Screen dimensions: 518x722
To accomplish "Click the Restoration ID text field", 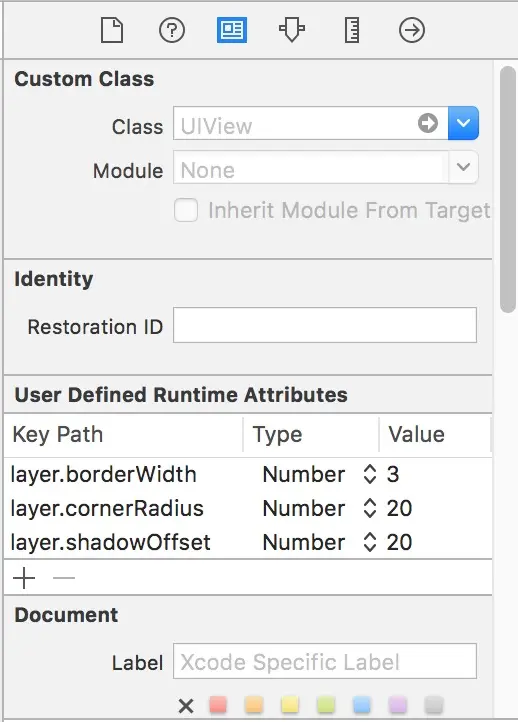I will click(x=325, y=325).
